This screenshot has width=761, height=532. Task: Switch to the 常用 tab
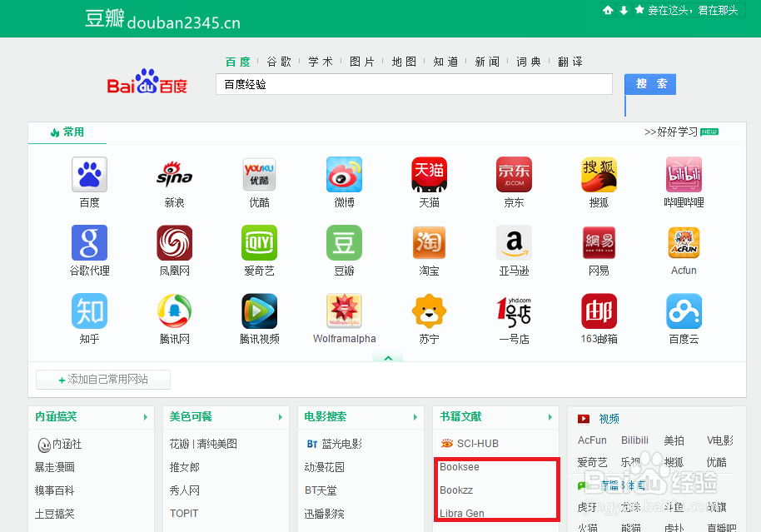pyautogui.click(x=67, y=132)
